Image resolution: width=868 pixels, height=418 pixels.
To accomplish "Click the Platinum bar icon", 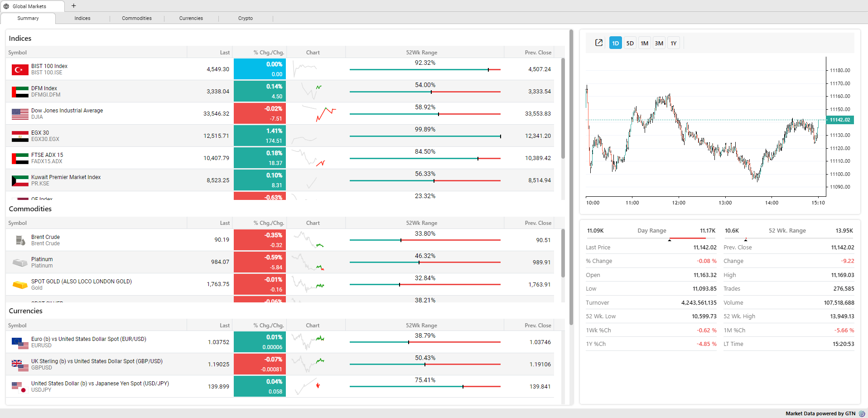I will point(20,262).
